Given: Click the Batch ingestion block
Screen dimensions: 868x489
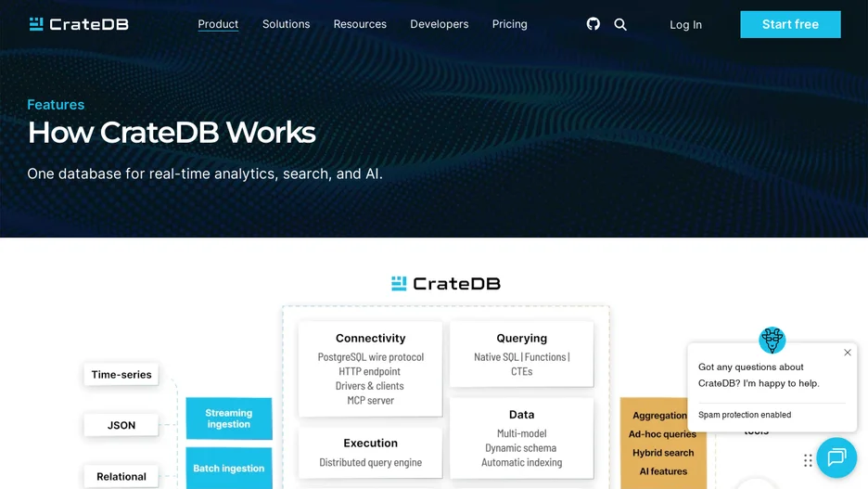Looking at the screenshot, I should point(229,469).
